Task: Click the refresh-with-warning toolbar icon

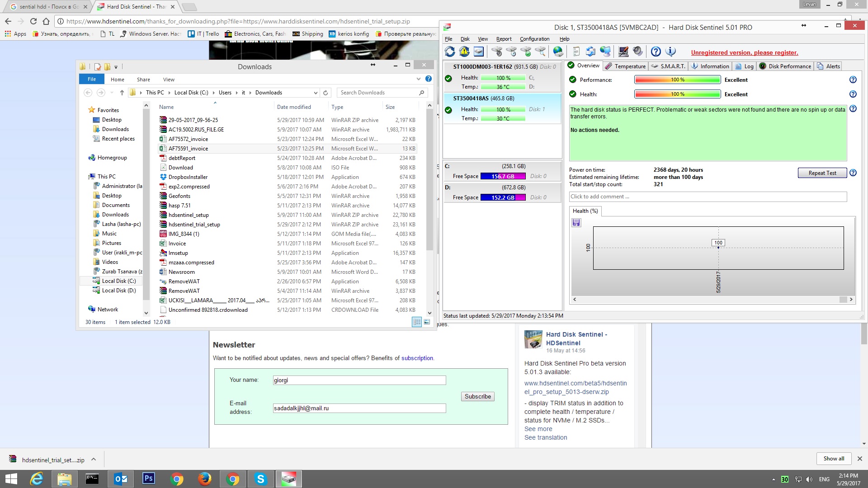Action: (464, 52)
